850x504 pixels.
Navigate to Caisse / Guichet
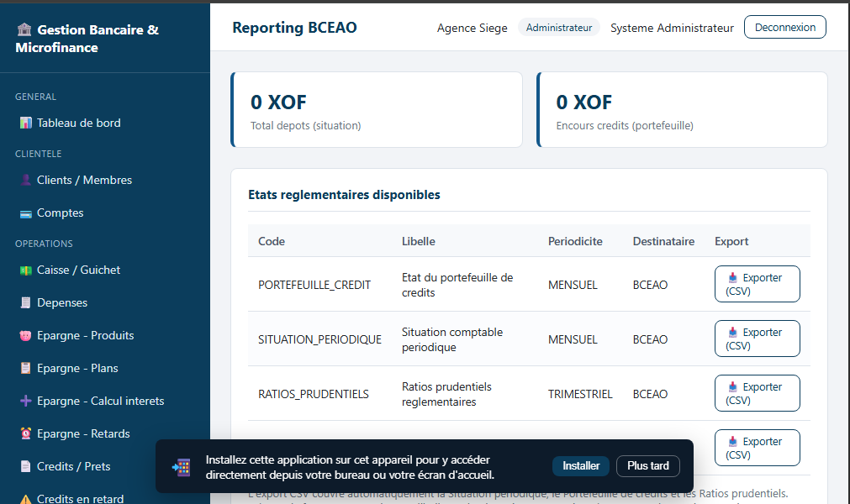point(105,270)
